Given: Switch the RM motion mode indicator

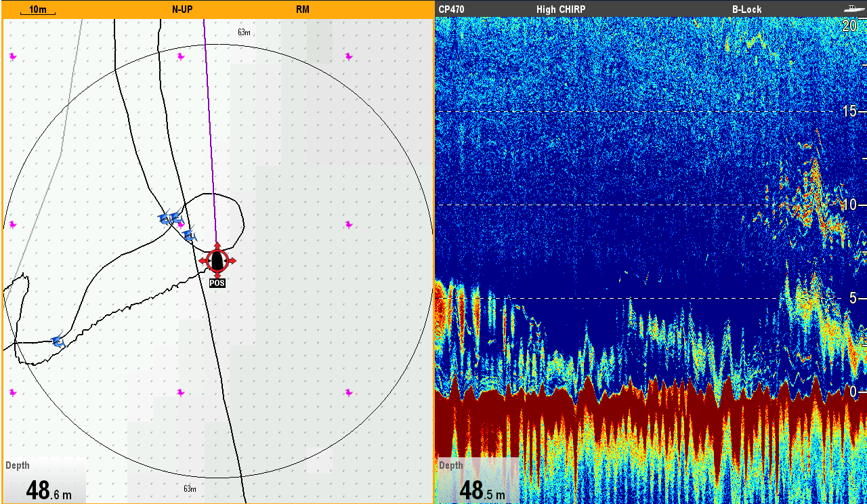Looking at the screenshot, I should point(302,9).
